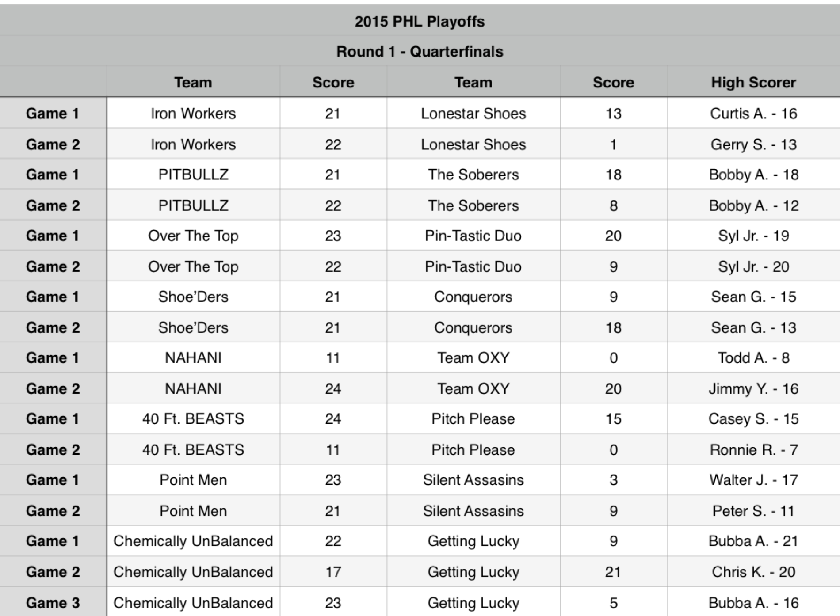
Task: Select the "Chris K. - 20" cell
Action: [x=753, y=572]
